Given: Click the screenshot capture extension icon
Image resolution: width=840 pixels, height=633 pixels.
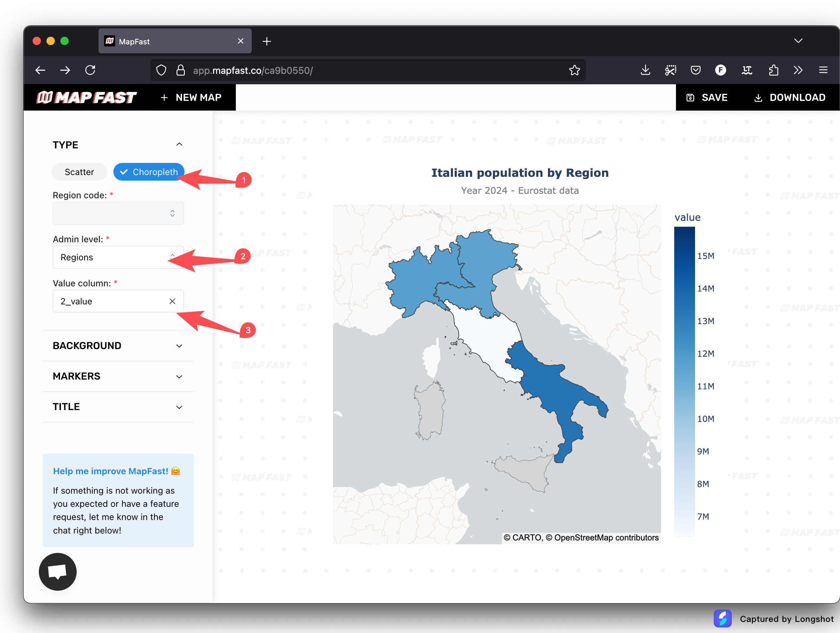Looking at the screenshot, I should click(x=671, y=70).
